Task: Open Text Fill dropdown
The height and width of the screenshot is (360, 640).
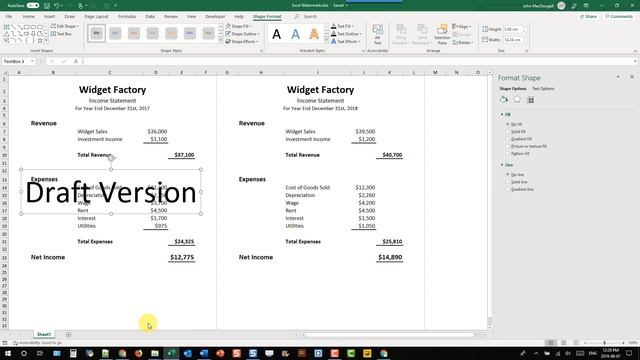Action: 342,26
